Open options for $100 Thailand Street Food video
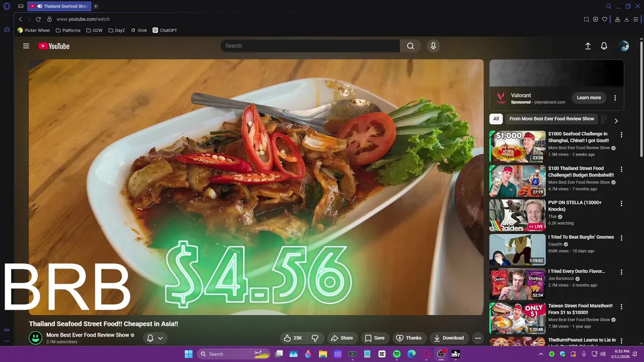This screenshot has width=644, height=362. [x=621, y=169]
